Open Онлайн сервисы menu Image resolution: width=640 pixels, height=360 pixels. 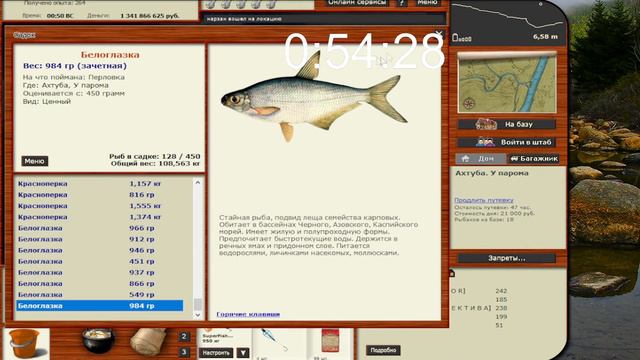pyautogui.click(x=358, y=2)
